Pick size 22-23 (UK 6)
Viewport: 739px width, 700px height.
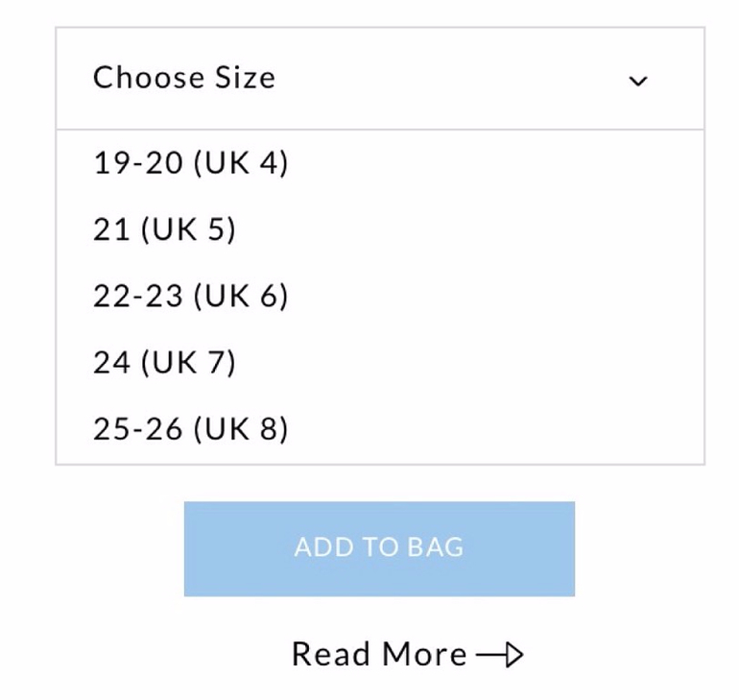coord(191,296)
